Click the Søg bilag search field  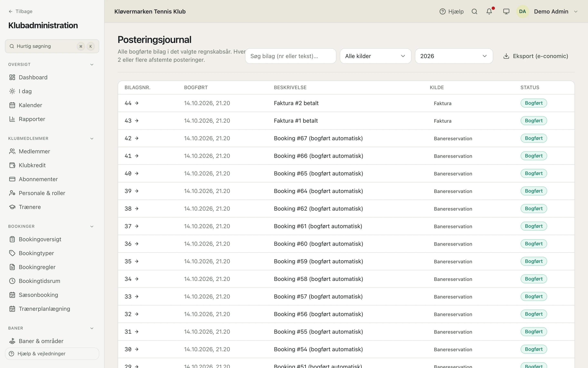[x=291, y=56]
